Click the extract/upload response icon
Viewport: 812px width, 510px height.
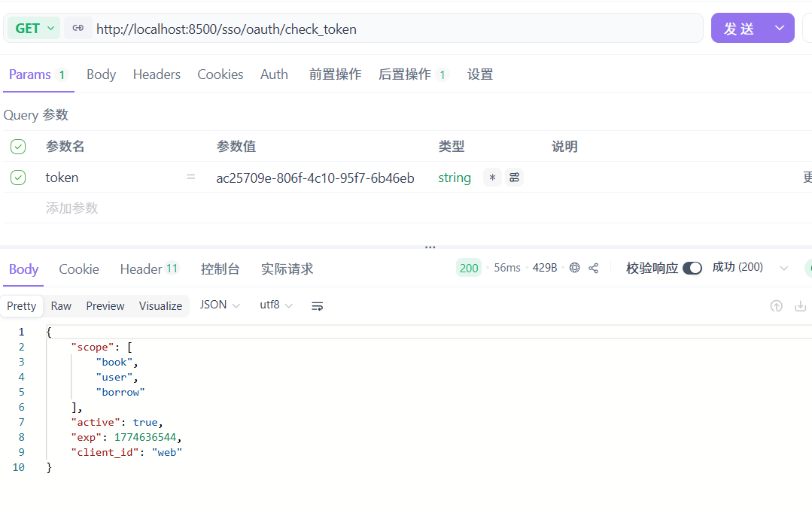[777, 306]
